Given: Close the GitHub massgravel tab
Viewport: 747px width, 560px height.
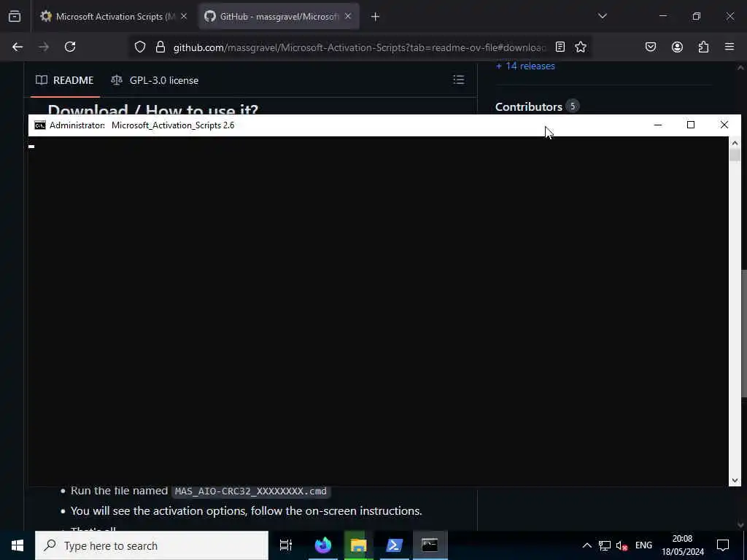Looking at the screenshot, I should click(x=348, y=17).
